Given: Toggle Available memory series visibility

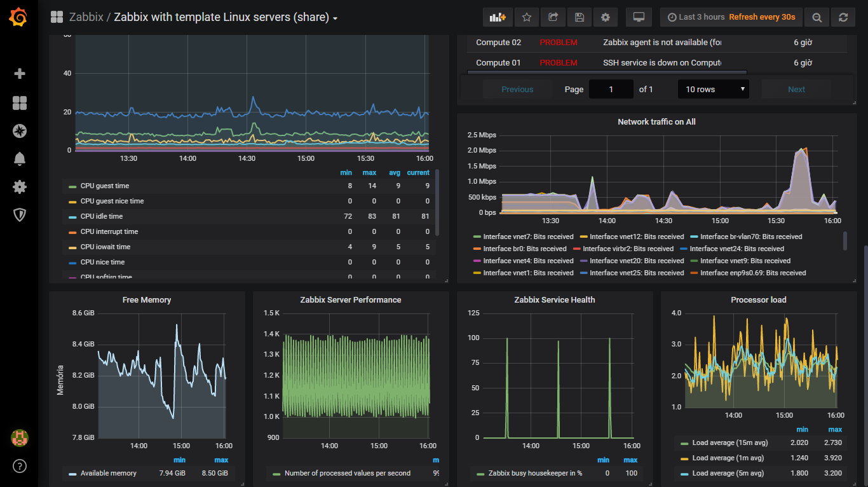Looking at the screenshot, I should pos(109,473).
